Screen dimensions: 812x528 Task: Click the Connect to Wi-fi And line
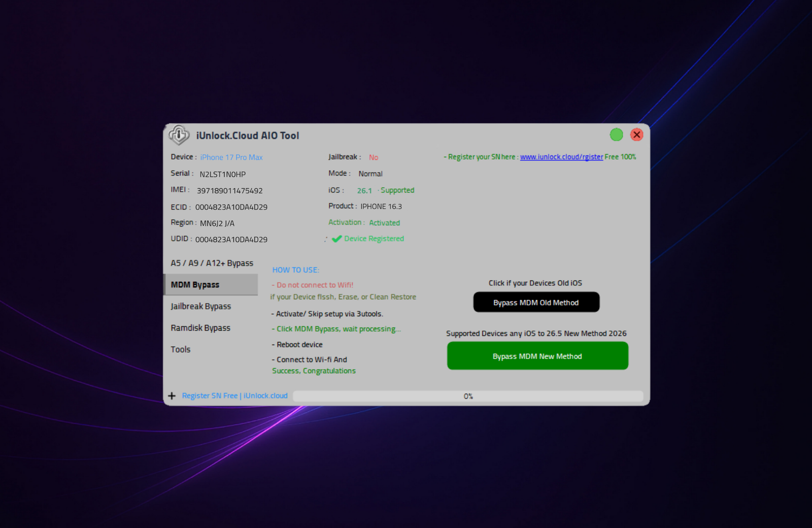point(310,359)
